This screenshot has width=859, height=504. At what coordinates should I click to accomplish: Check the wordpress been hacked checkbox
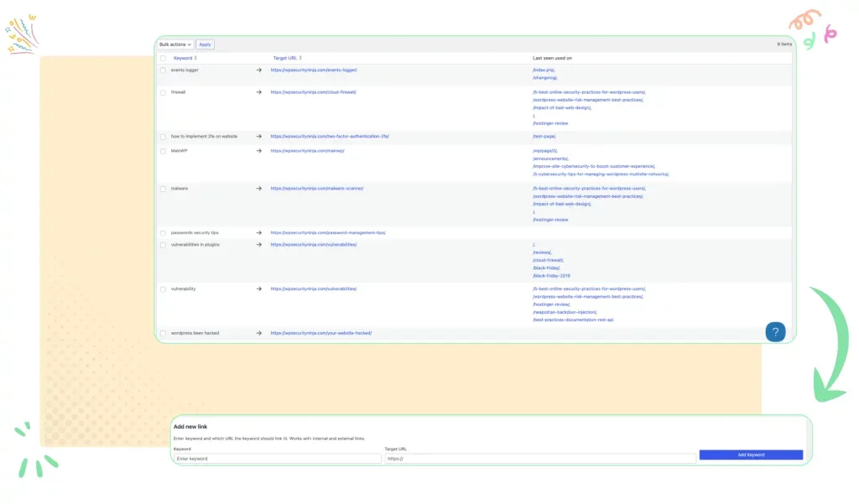point(163,333)
